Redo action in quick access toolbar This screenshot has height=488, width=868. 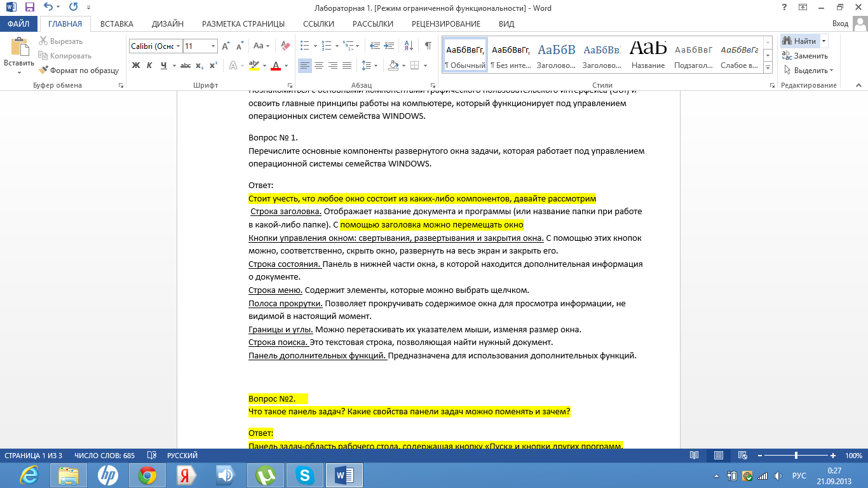pos(72,8)
